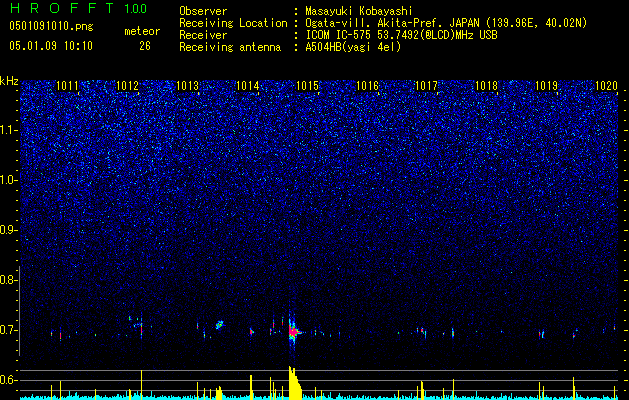This screenshot has height=400, width=629.
Task: Click the name Masayuki Kobayashi
Action: pyautogui.click(x=358, y=11)
